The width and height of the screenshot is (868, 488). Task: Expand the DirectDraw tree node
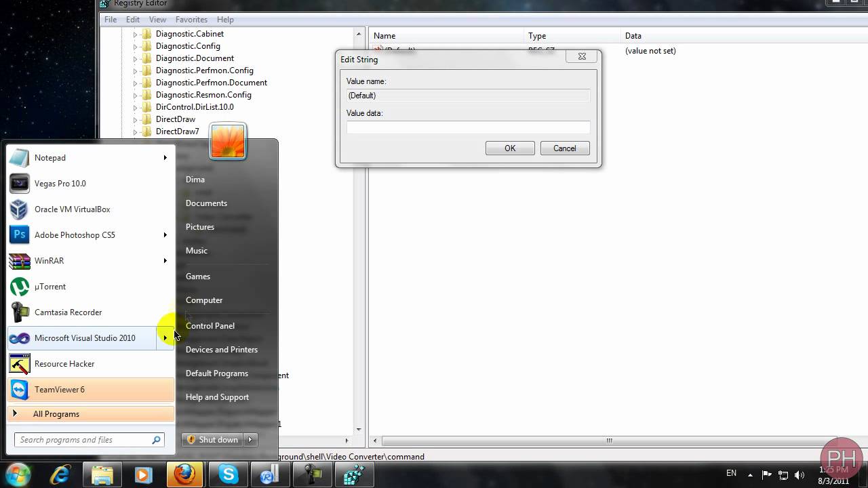(x=135, y=119)
